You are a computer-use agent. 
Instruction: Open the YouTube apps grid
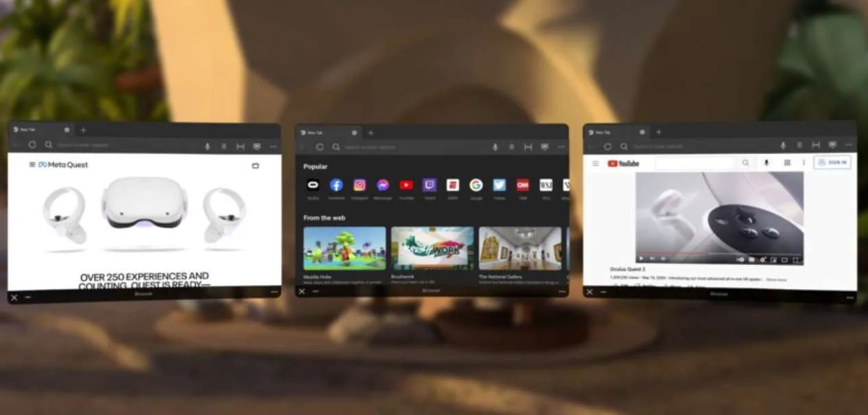tap(787, 163)
